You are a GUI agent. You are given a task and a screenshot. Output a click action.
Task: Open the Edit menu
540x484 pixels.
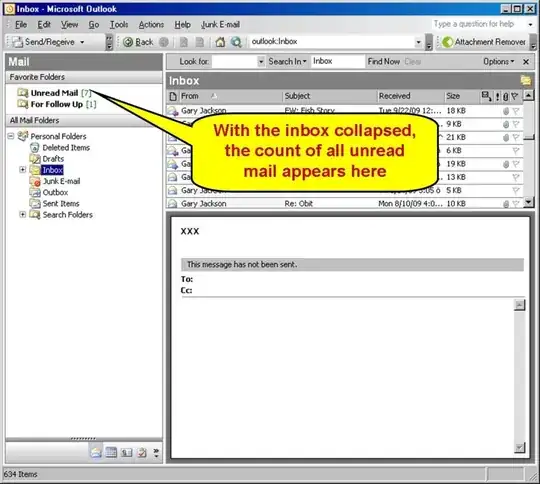click(x=44, y=24)
